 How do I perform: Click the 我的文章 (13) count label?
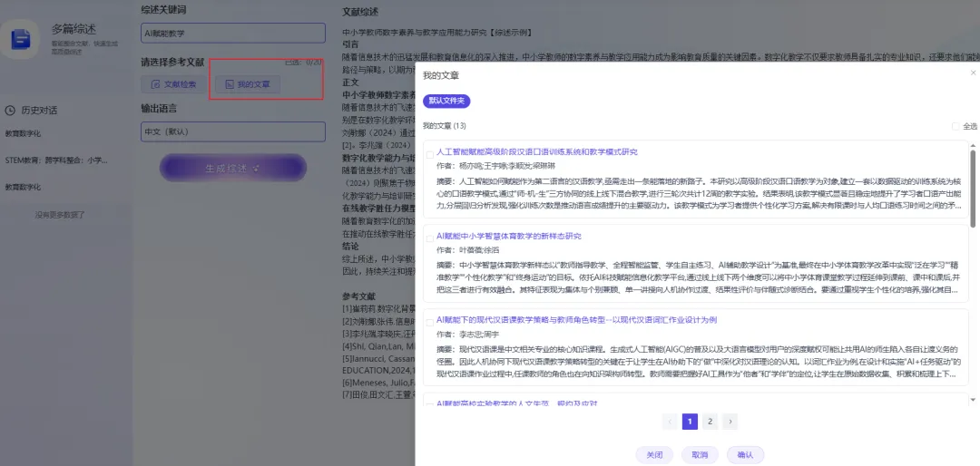pos(445,126)
